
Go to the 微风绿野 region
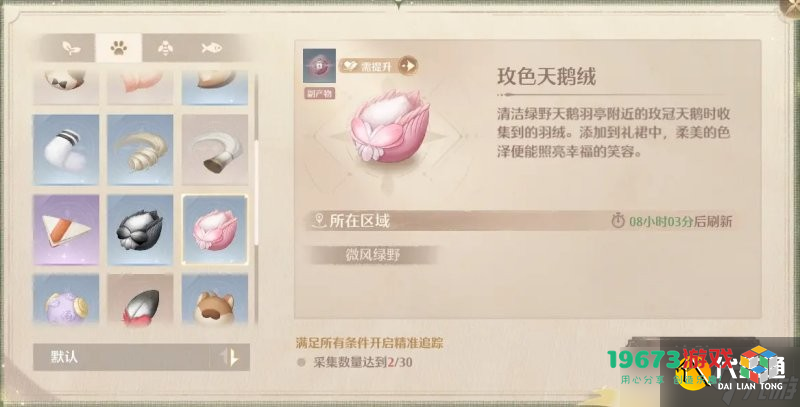(373, 255)
